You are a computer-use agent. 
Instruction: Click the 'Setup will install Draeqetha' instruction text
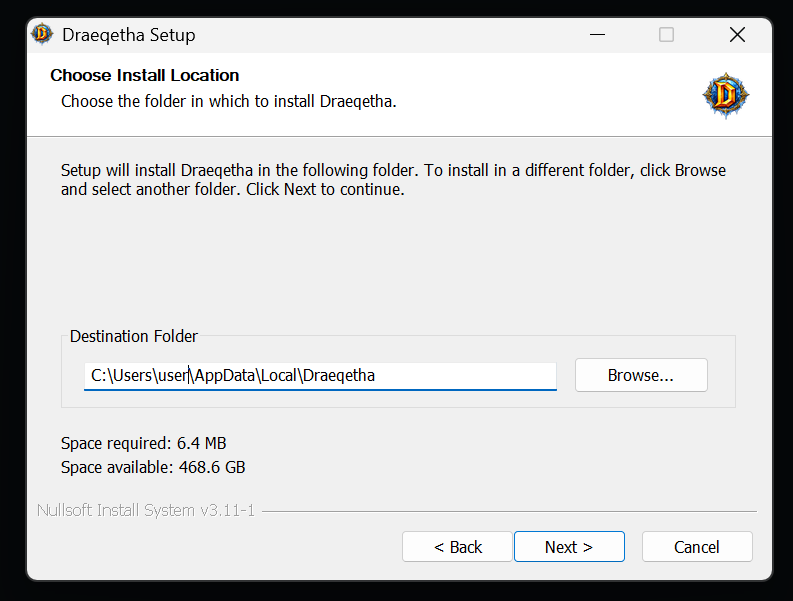pyautogui.click(x=393, y=180)
